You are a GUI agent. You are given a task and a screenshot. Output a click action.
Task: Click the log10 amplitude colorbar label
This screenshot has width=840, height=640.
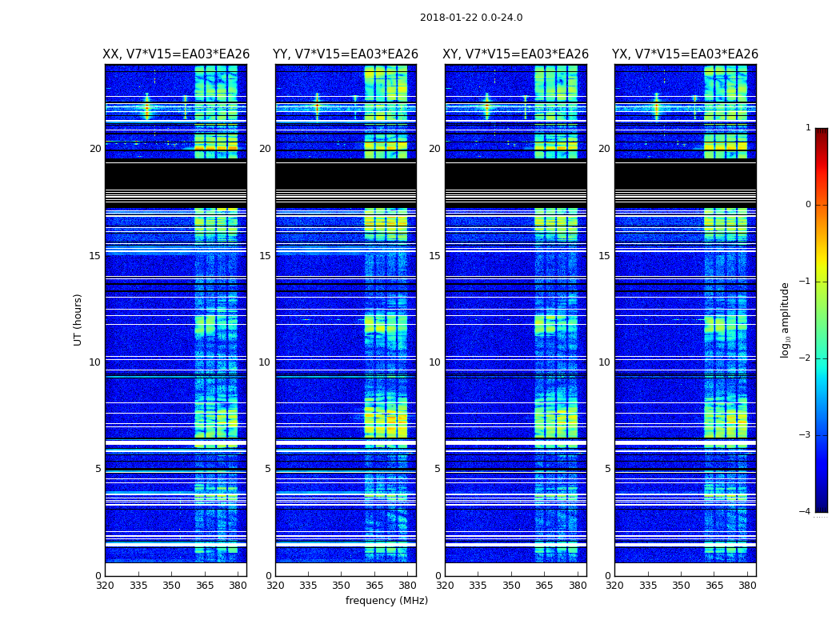click(785, 320)
